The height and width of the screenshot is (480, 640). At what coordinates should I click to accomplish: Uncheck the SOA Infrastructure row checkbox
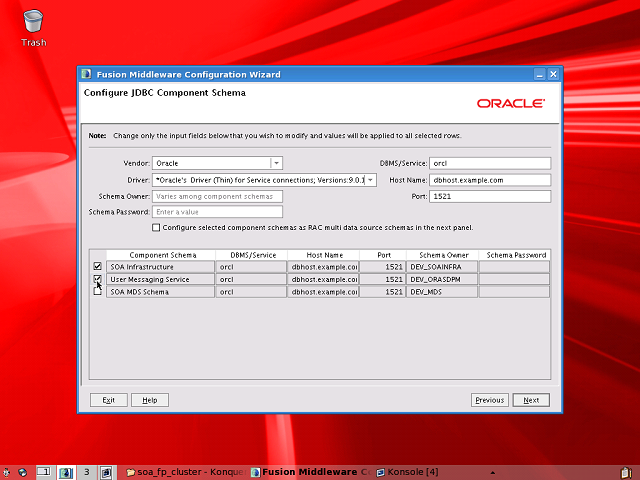(97, 266)
